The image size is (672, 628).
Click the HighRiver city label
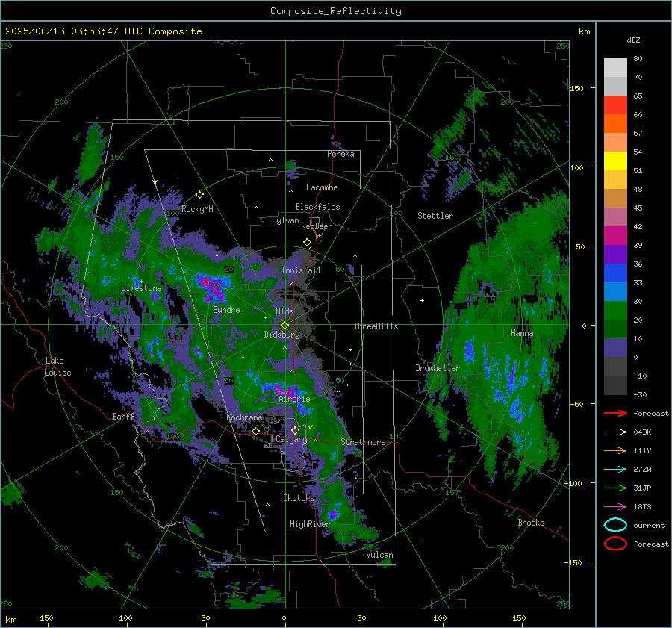point(309,524)
